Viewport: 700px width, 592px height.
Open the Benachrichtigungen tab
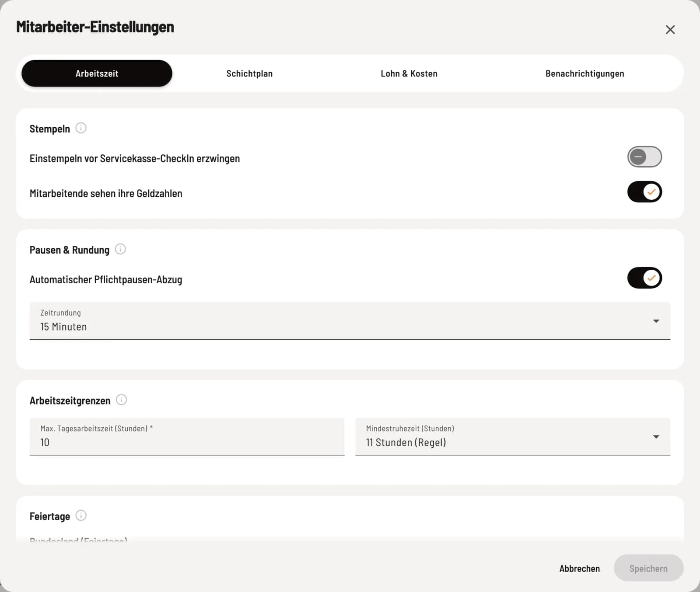pos(584,73)
